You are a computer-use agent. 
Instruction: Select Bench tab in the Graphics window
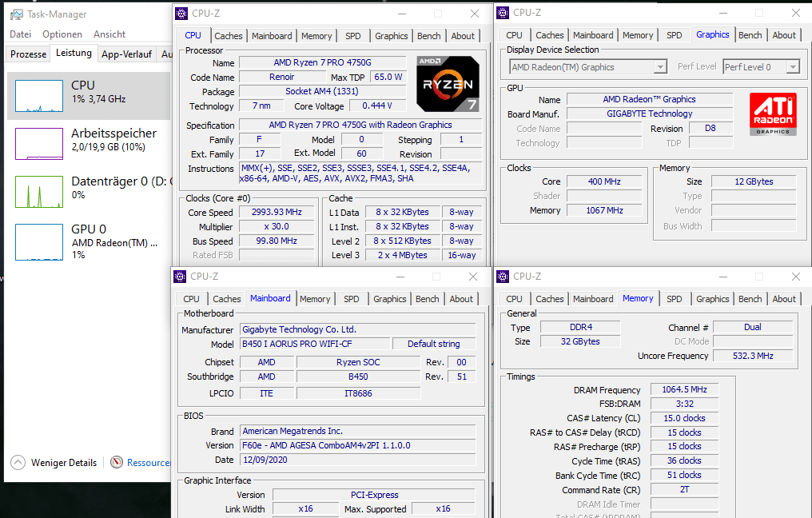(750, 34)
